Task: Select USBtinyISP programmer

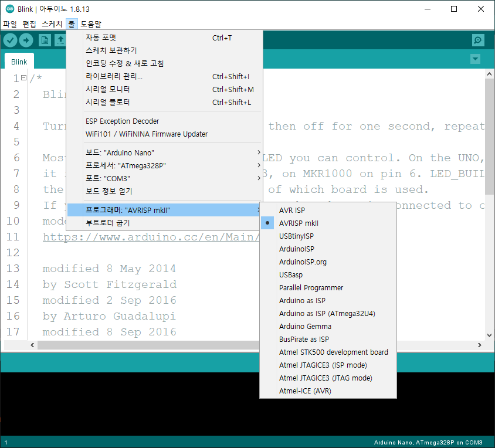Action: [328, 236]
